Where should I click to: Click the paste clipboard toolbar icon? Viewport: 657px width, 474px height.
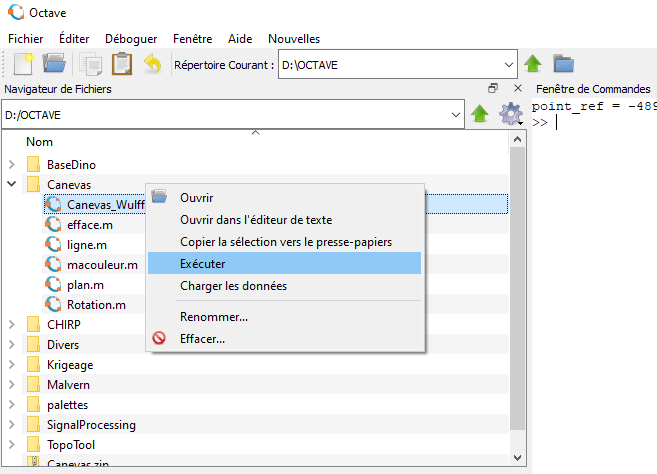(x=122, y=64)
